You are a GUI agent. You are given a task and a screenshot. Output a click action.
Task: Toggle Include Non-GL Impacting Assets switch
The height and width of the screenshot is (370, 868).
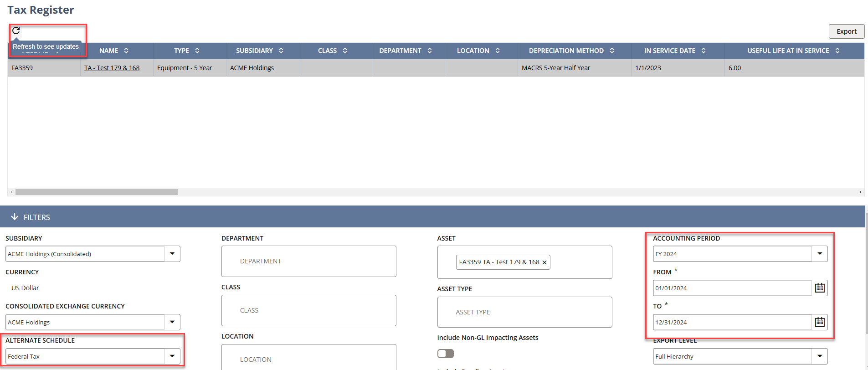coord(446,354)
